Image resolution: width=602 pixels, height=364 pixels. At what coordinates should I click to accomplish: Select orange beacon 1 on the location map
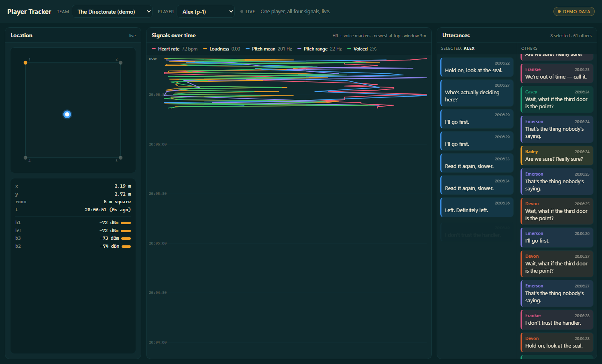[25, 63]
